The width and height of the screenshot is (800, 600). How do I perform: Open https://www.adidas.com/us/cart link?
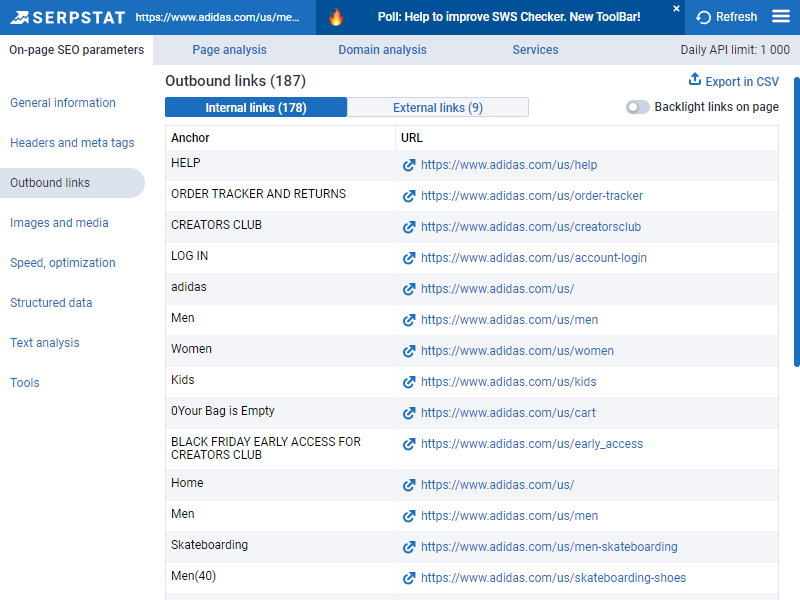508,413
